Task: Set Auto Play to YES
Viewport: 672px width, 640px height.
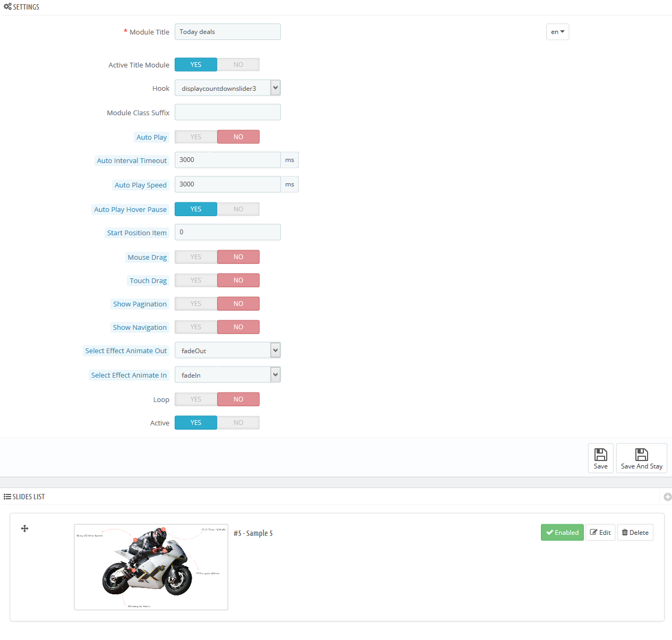Action: point(196,137)
